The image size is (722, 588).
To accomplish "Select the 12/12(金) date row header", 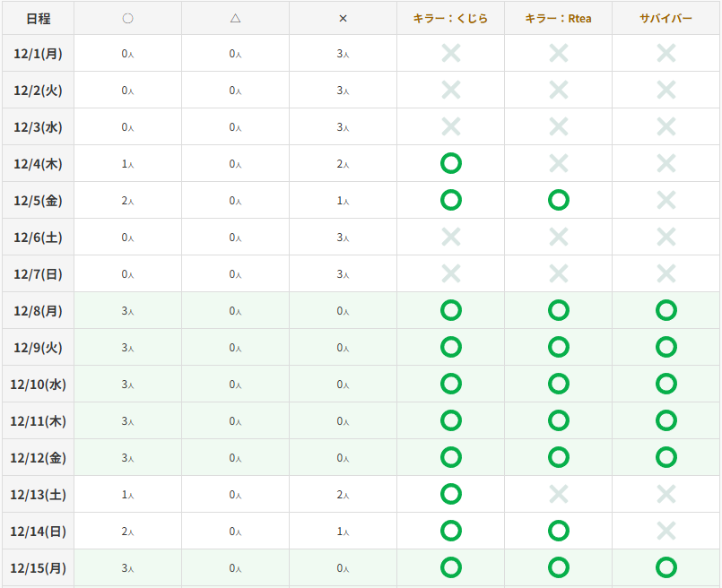I will click(x=39, y=458).
